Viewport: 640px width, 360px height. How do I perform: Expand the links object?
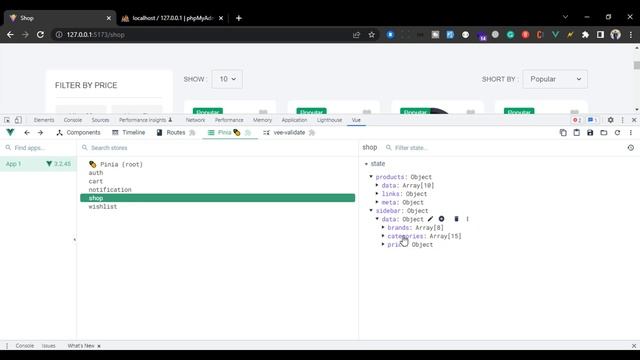coord(377,194)
